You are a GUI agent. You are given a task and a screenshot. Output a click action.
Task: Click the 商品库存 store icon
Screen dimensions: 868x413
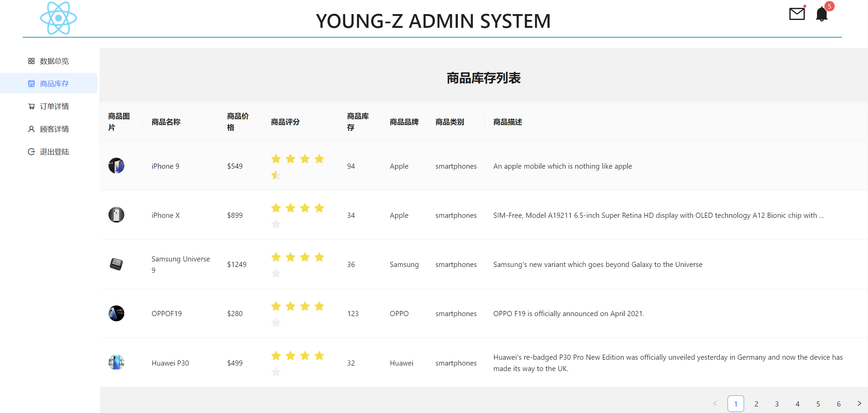click(31, 84)
